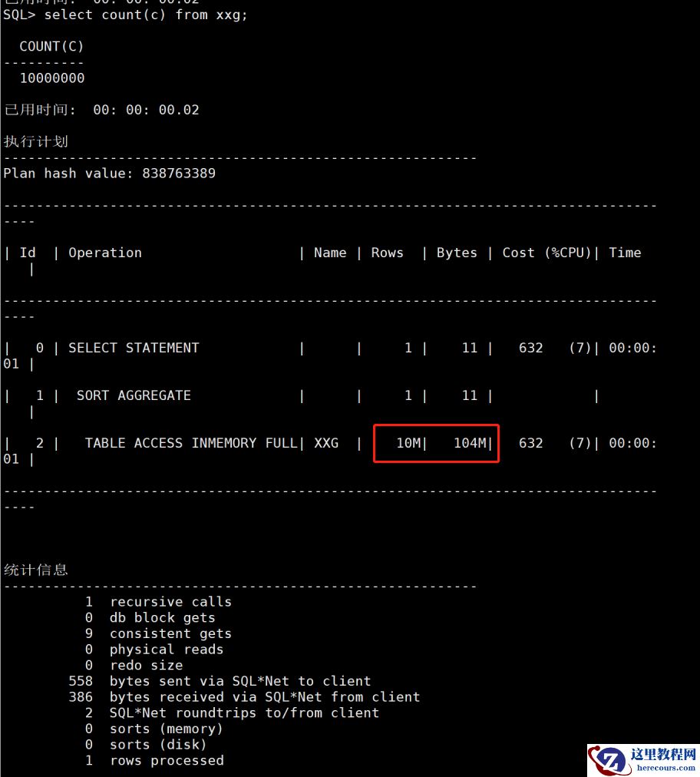Click the Plan hash value 838763389 line

point(110,174)
